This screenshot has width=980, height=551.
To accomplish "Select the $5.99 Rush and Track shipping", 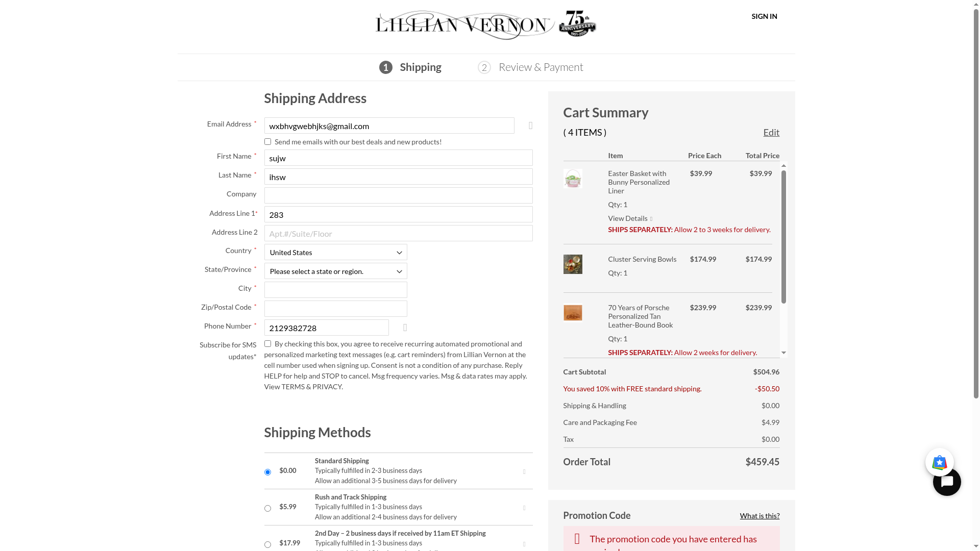I will click(267, 508).
